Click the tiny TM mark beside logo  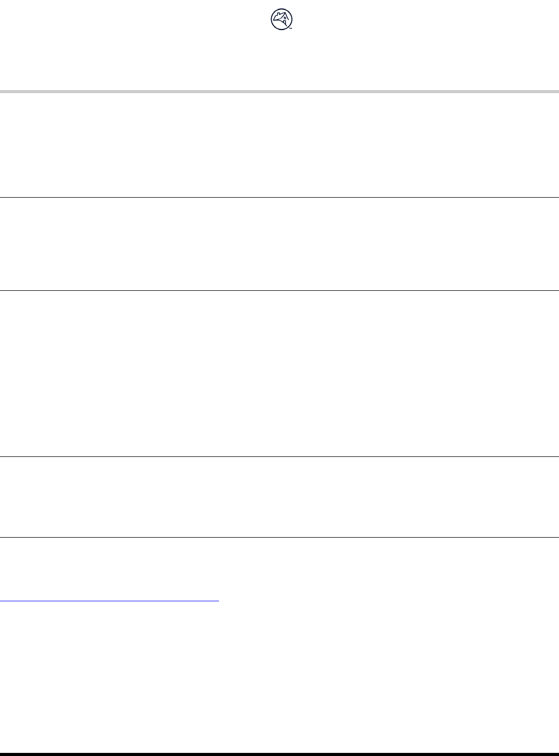coord(291,28)
